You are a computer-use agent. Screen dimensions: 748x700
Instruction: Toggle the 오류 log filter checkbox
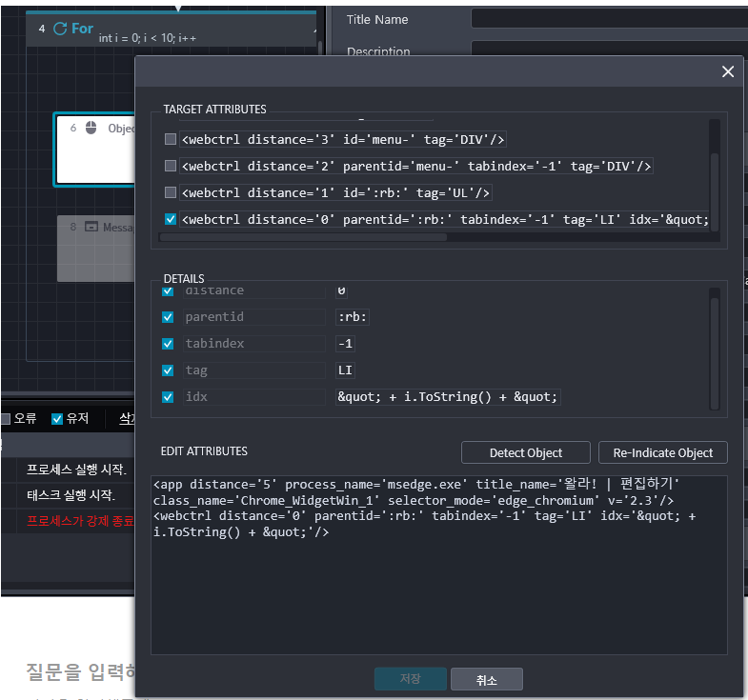coord(6,419)
